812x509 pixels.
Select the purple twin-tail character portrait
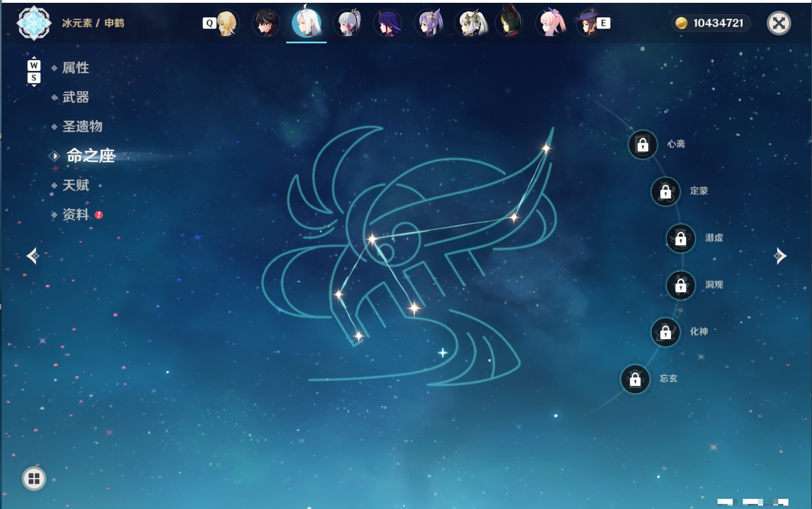coord(429,23)
